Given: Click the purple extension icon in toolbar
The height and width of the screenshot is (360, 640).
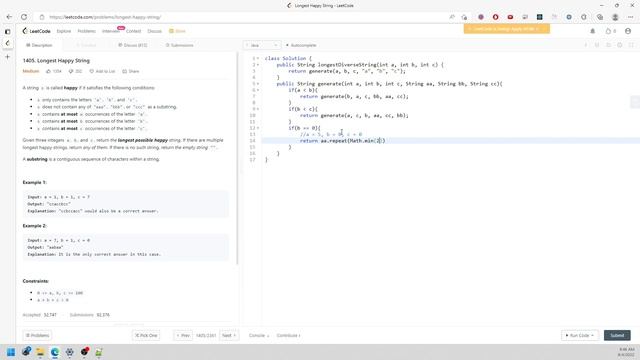Looking at the screenshot, I should (481, 17).
